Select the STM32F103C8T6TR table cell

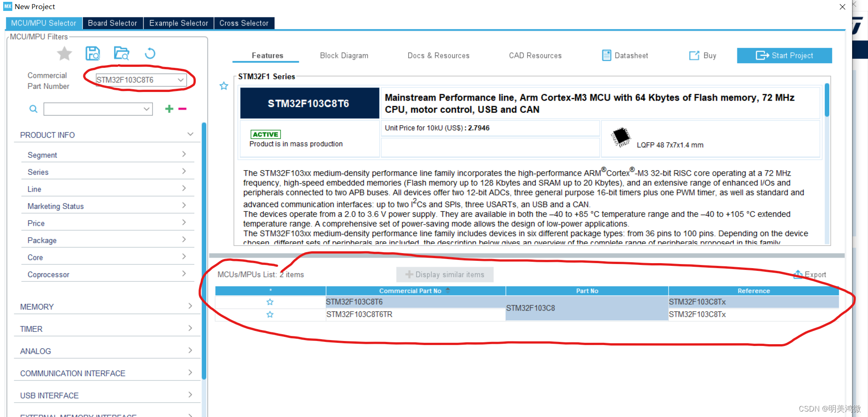point(416,315)
